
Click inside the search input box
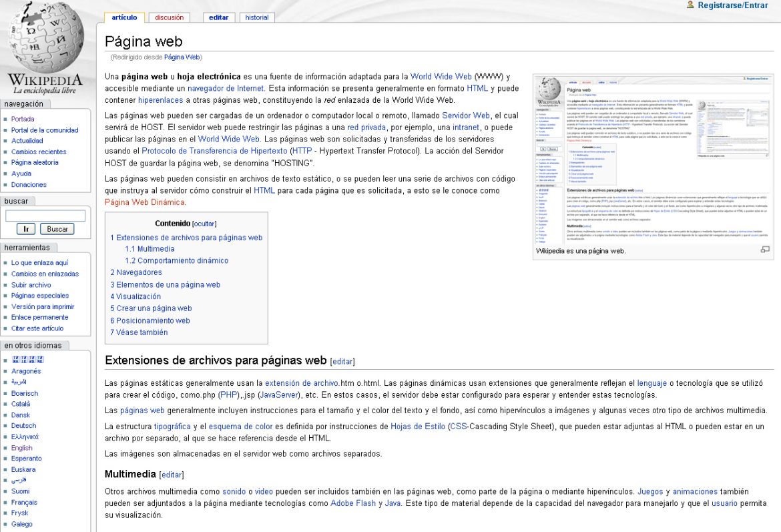(45, 215)
